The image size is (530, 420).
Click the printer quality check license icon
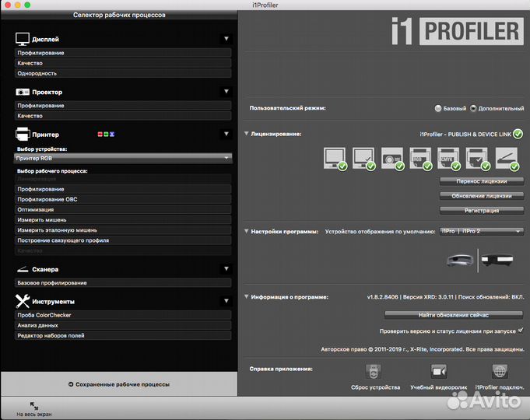[477, 158]
